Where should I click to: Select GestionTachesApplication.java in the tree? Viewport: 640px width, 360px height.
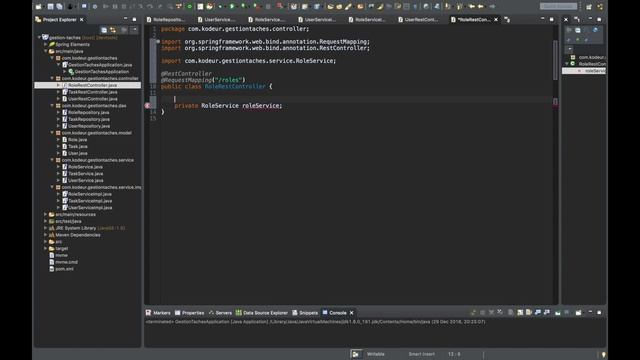tap(100, 65)
